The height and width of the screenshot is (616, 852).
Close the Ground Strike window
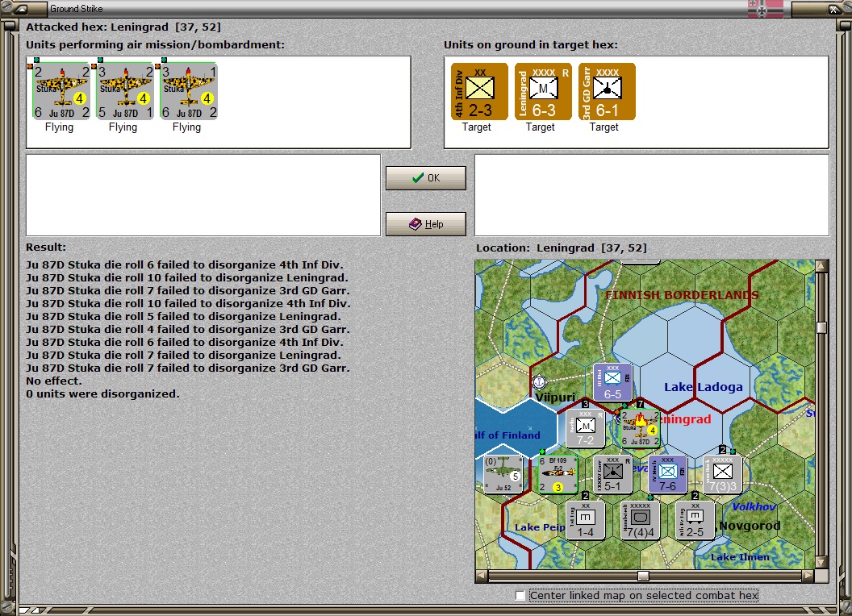[x=834, y=9]
